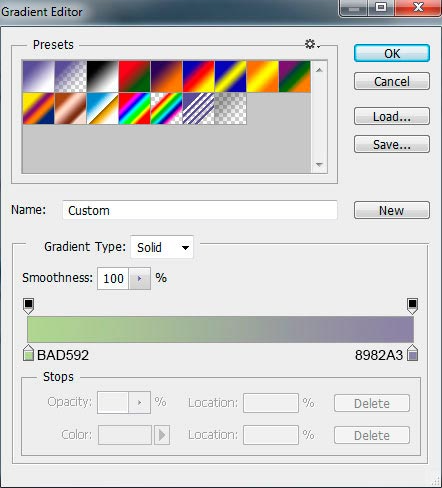
Task: Click the Save... button
Action: coord(392,144)
